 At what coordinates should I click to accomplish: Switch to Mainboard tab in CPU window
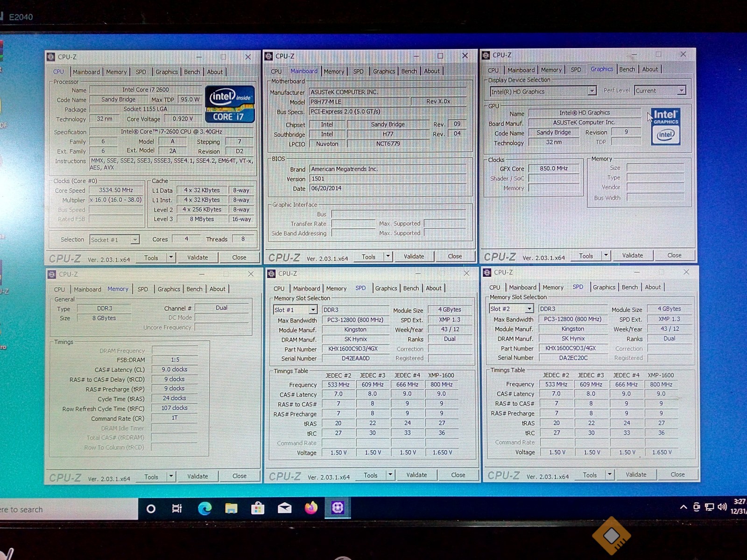pyautogui.click(x=86, y=72)
